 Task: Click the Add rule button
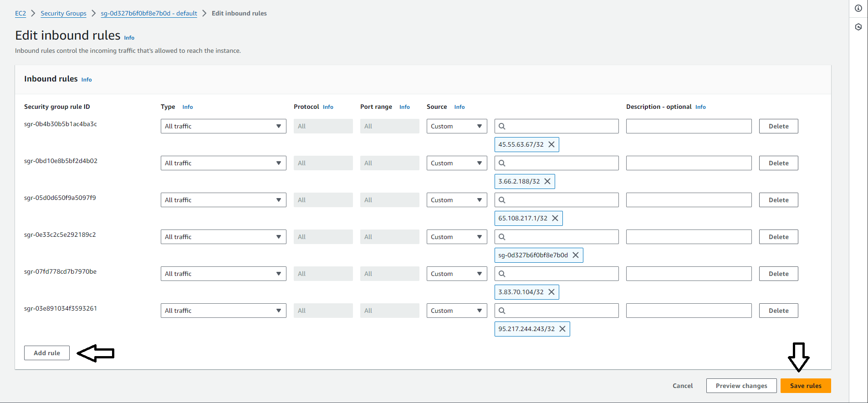coord(47,353)
